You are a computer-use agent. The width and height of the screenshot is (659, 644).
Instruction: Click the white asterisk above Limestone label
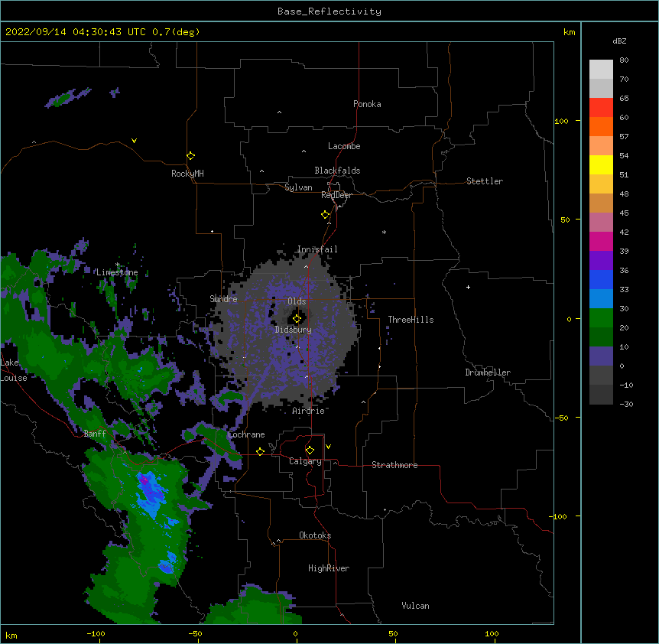pyautogui.click(x=118, y=265)
